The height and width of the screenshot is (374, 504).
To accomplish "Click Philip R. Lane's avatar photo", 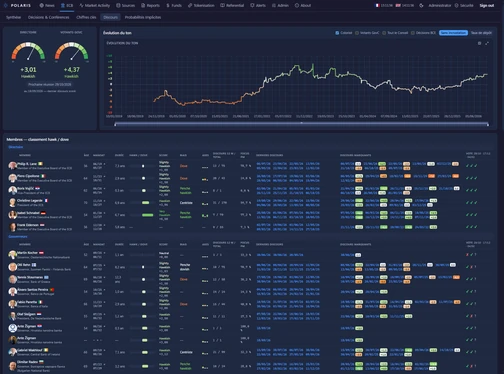I will pyautogui.click(x=13, y=165).
